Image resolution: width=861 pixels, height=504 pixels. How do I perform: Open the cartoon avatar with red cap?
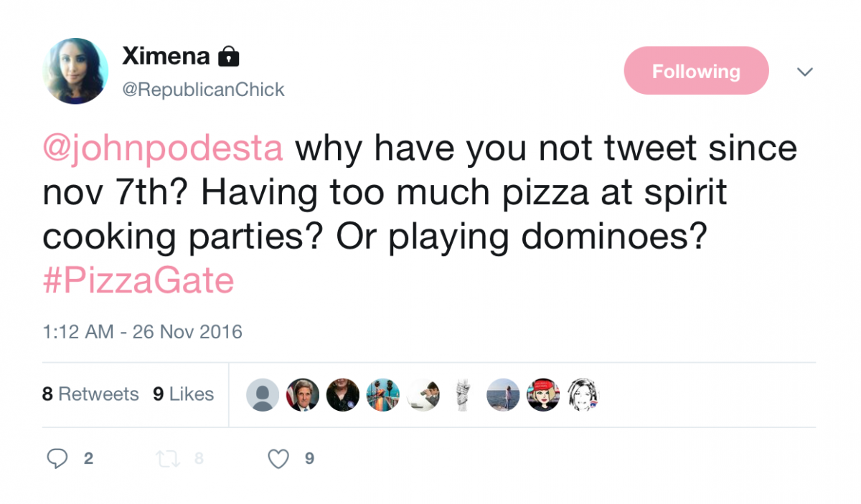coord(543,394)
